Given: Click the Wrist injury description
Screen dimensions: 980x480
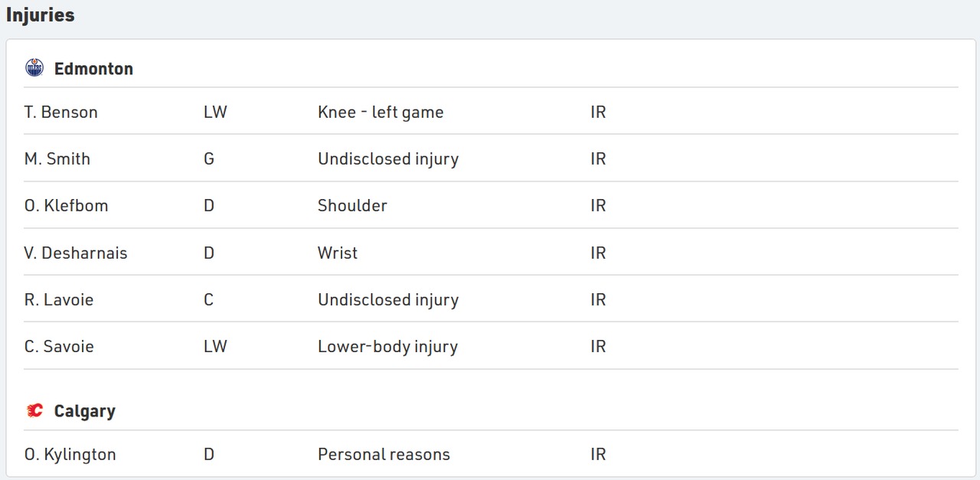Looking at the screenshot, I should tap(338, 253).
